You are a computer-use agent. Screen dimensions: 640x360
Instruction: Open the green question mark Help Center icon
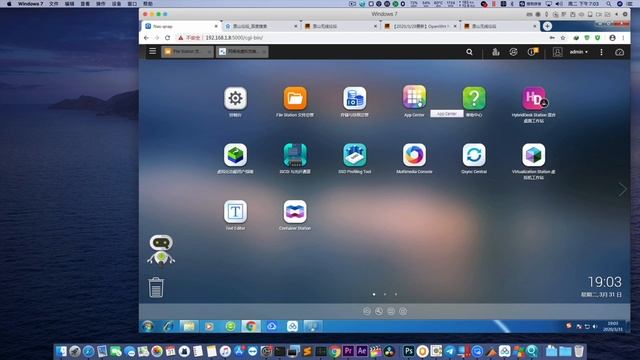coord(474,98)
